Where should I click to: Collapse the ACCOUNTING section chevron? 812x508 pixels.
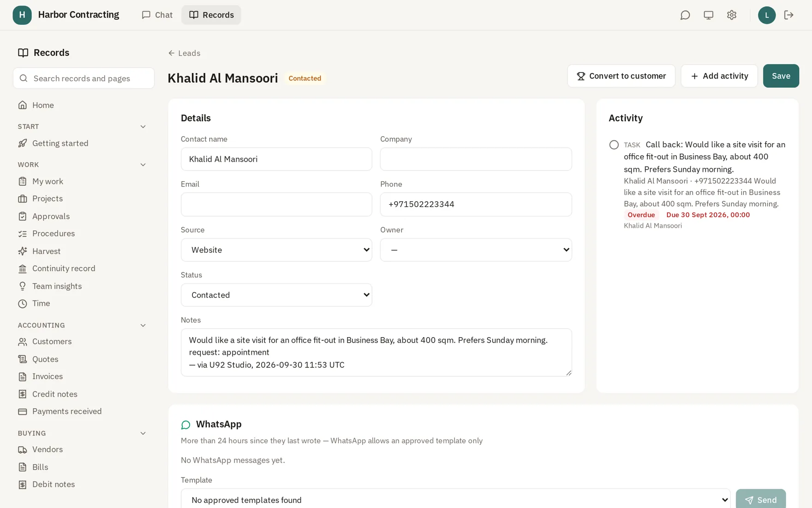point(143,326)
